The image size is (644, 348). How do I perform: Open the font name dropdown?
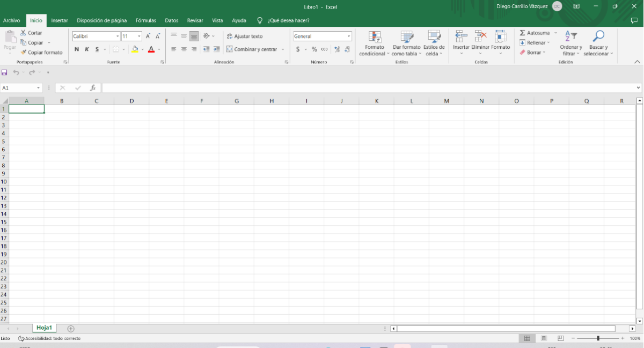(118, 36)
